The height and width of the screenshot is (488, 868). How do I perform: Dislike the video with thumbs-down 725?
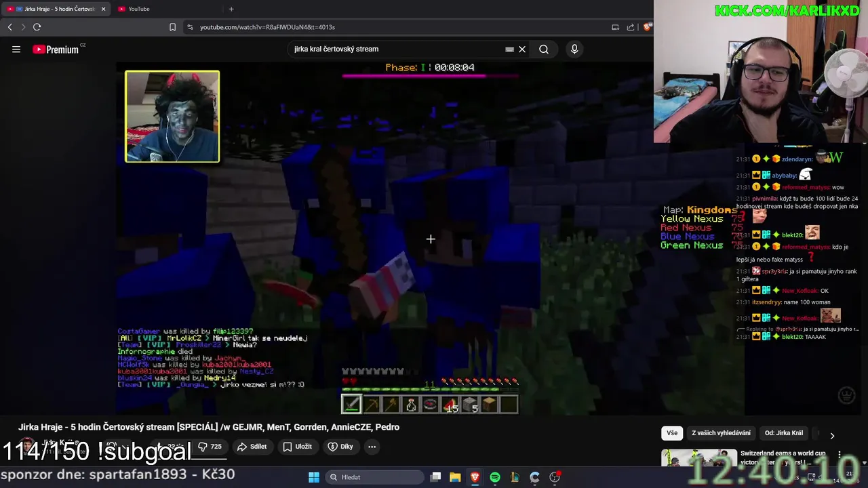tap(210, 447)
